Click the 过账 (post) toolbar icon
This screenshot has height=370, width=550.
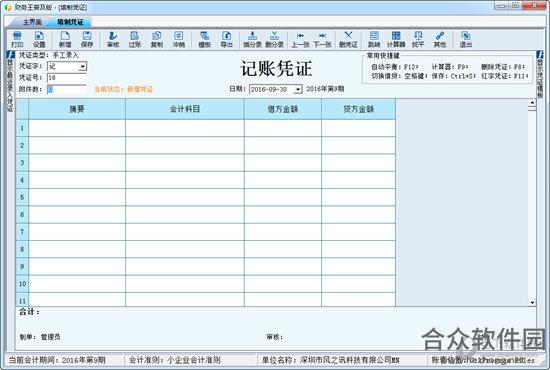point(135,39)
